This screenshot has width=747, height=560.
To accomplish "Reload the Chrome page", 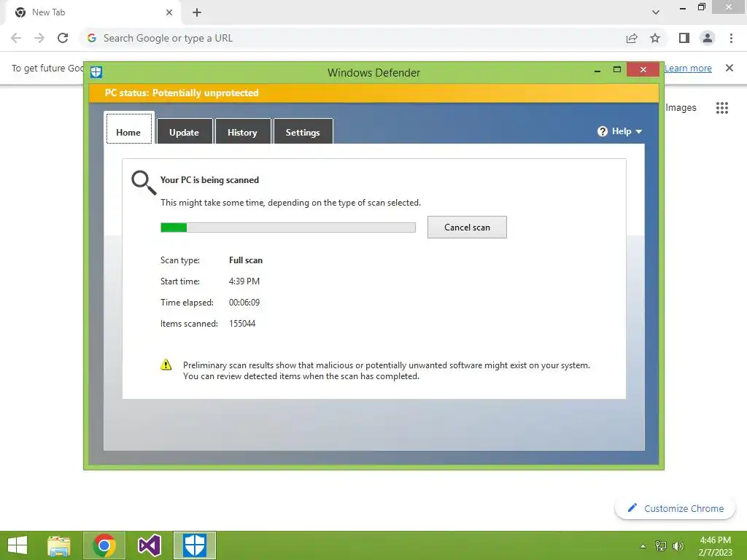I will tap(63, 38).
